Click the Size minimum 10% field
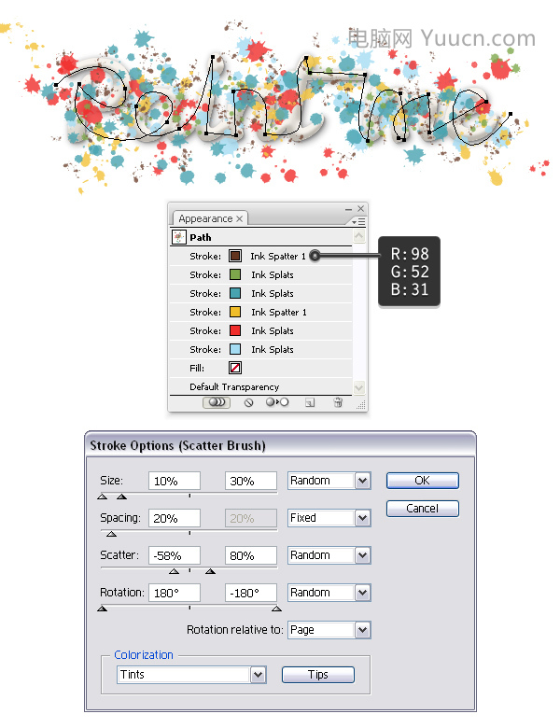The height and width of the screenshot is (728, 560). 175,481
